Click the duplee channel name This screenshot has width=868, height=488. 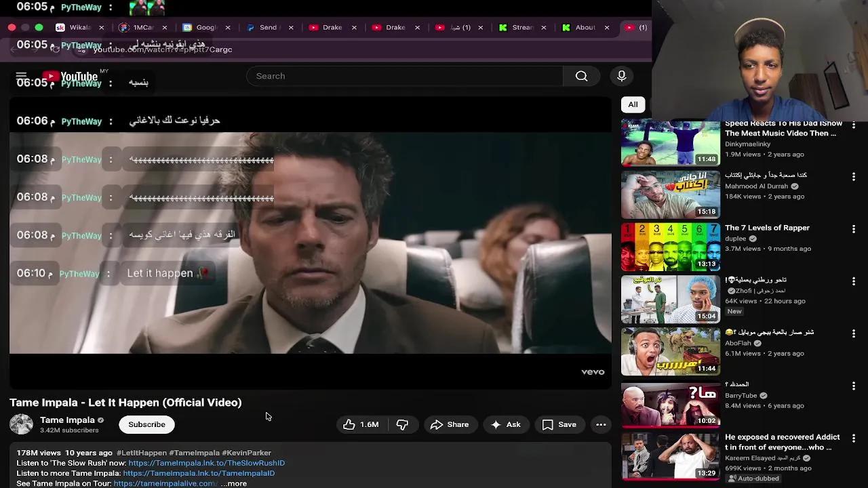pos(735,239)
